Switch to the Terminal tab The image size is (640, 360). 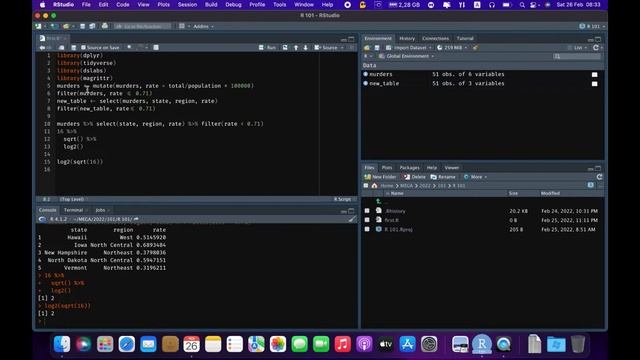73,210
